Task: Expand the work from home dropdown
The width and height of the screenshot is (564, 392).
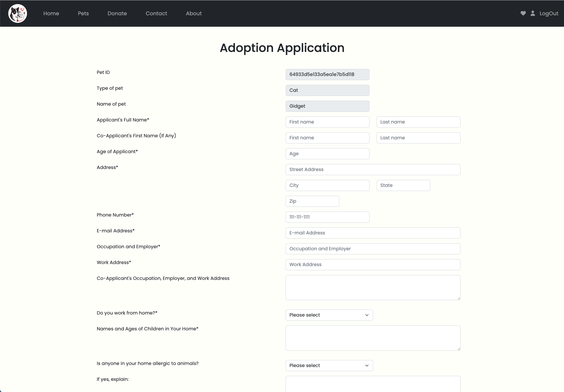Action: coord(329,315)
